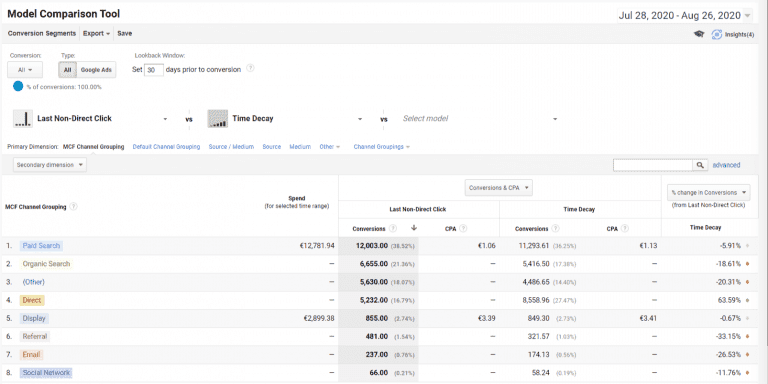
Task: Open Referral channel
Action: pyautogui.click(x=35, y=336)
